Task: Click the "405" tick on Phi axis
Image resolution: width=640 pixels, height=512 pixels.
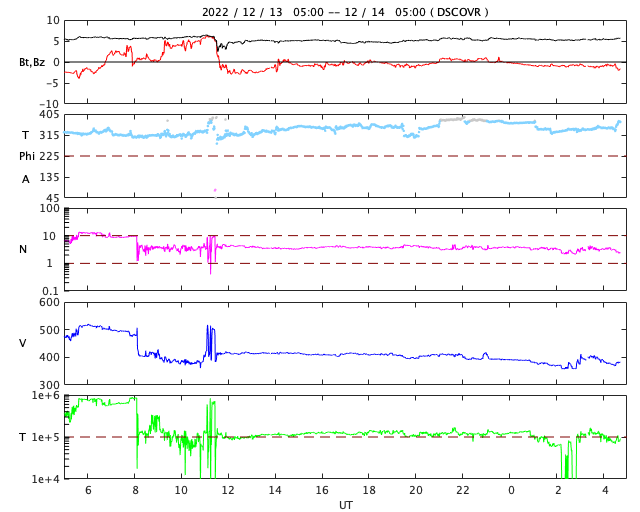Action: point(49,115)
